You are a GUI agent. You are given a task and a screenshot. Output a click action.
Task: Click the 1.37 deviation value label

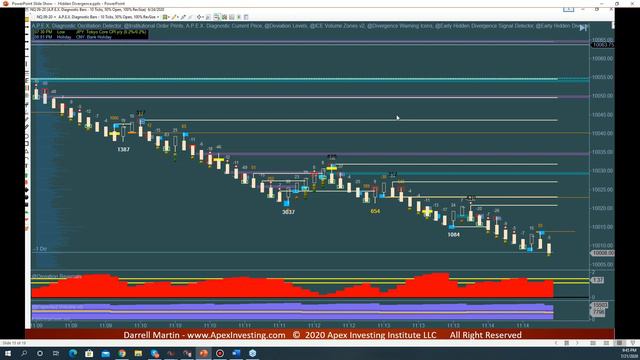coord(597,280)
